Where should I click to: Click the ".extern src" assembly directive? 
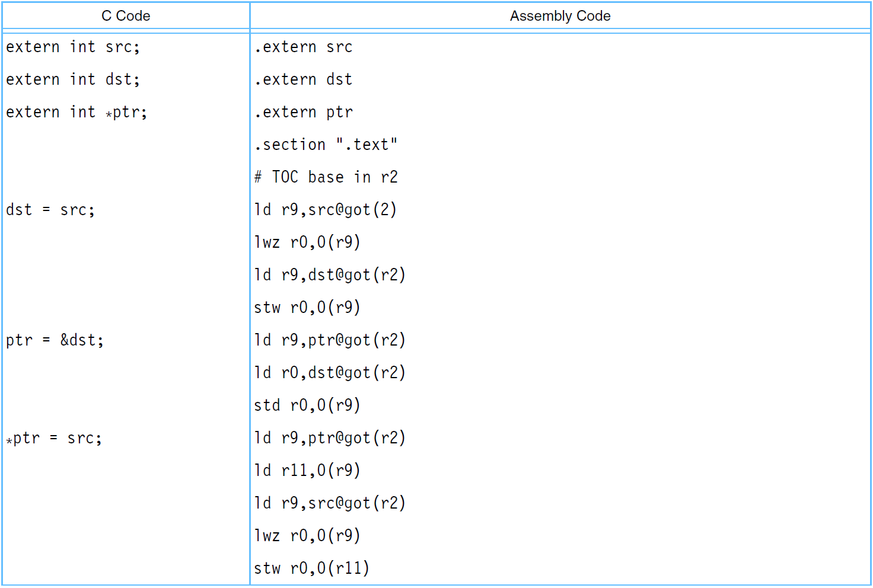pos(304,47)
